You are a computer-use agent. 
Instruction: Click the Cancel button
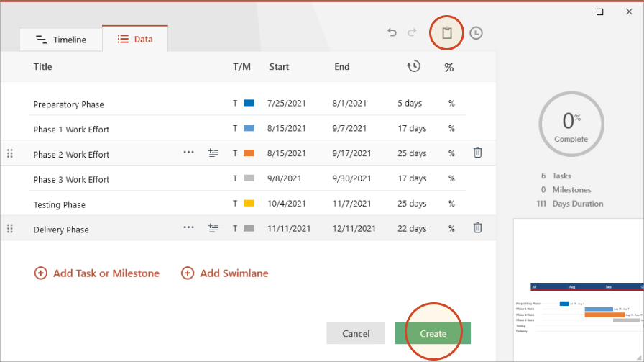356,334
